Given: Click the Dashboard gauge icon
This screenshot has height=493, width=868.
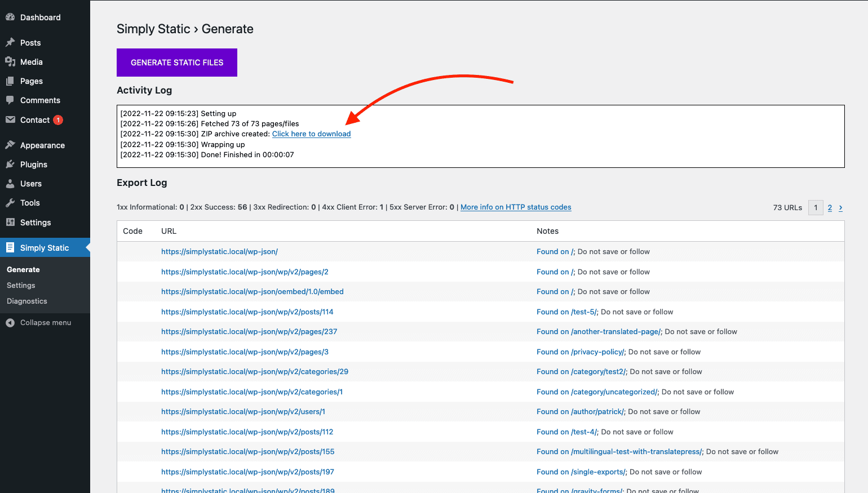Looking at the screenshot, I should pos(10,17).
